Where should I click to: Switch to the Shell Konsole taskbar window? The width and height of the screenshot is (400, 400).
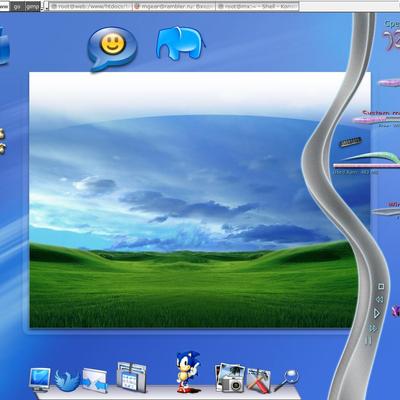coord(257,6)
